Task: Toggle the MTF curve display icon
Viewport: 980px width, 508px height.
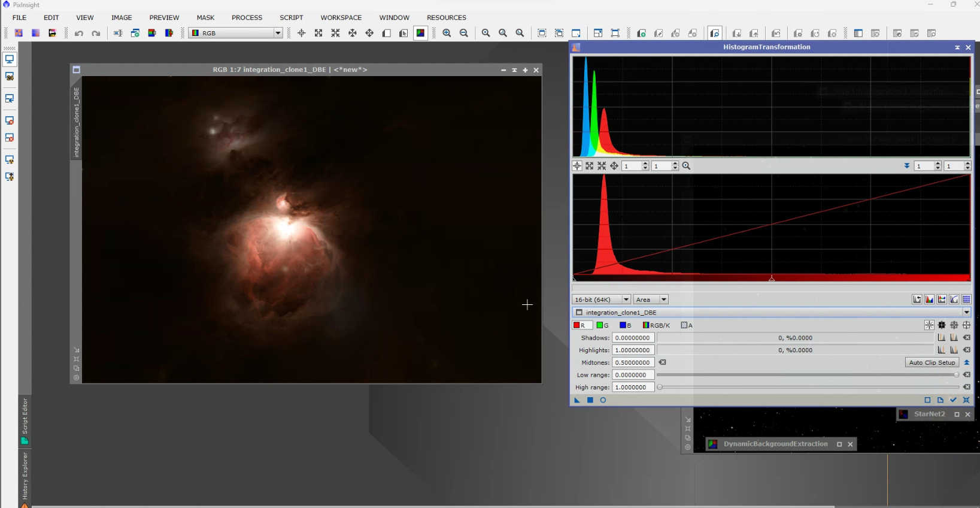Action: point(954,300)
